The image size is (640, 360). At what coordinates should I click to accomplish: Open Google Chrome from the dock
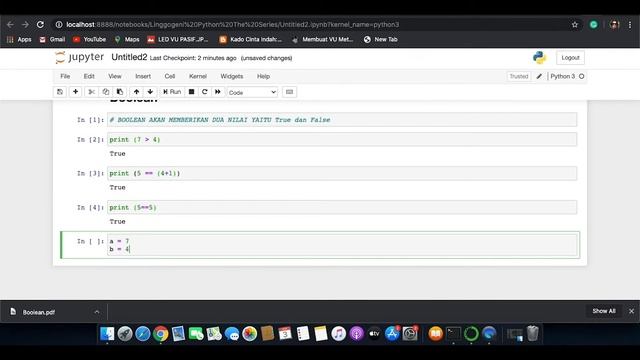161,334
